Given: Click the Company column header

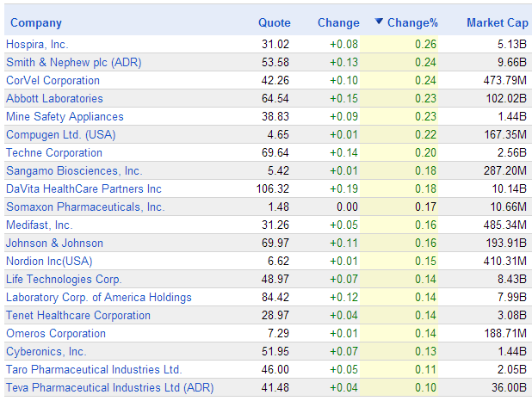Looking at the screenshot, I should point(36,22).
